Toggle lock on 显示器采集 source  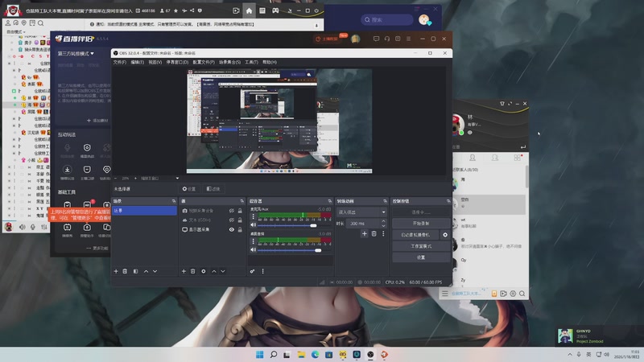[x=240, y=229]
